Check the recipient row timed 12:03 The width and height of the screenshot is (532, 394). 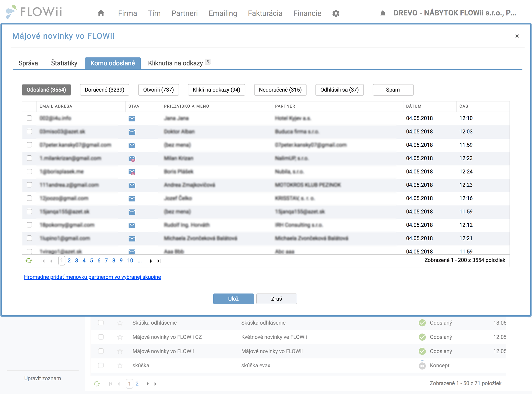(29, 131)
